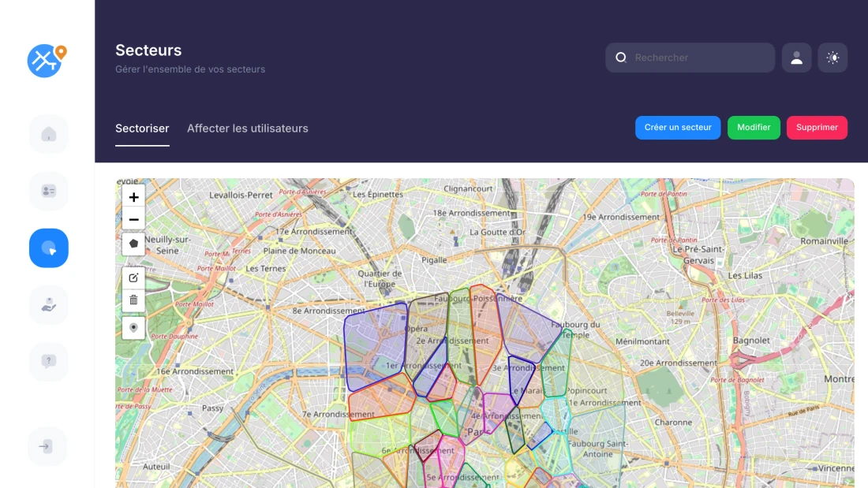868x488 pixels.
Task: Click the logout arrow icon
Action: coord(47,446)
